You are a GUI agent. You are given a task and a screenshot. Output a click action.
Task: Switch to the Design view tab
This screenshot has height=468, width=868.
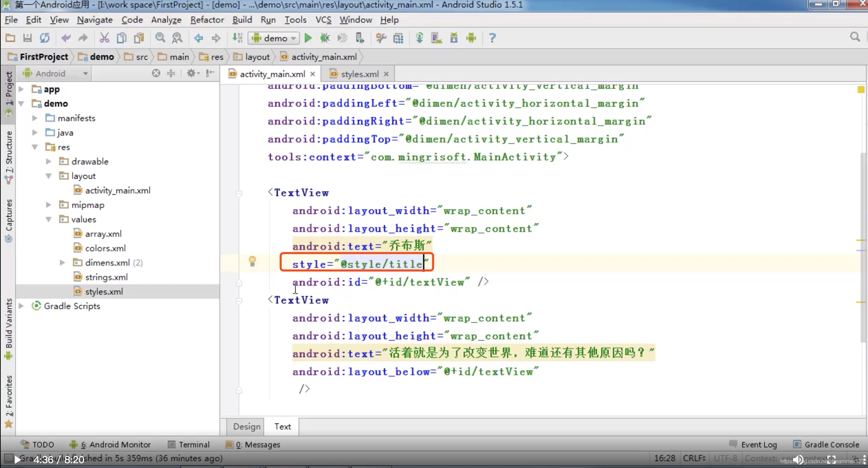click(x=247, y=427)
